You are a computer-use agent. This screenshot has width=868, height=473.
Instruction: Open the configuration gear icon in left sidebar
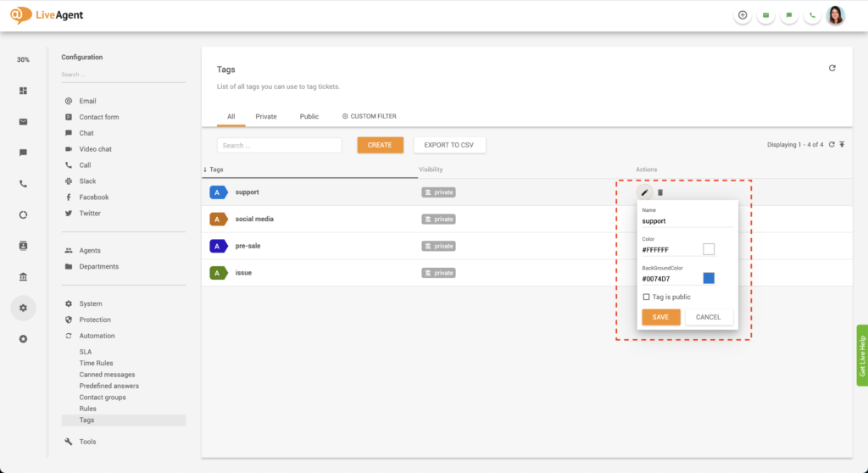(23, 308)
